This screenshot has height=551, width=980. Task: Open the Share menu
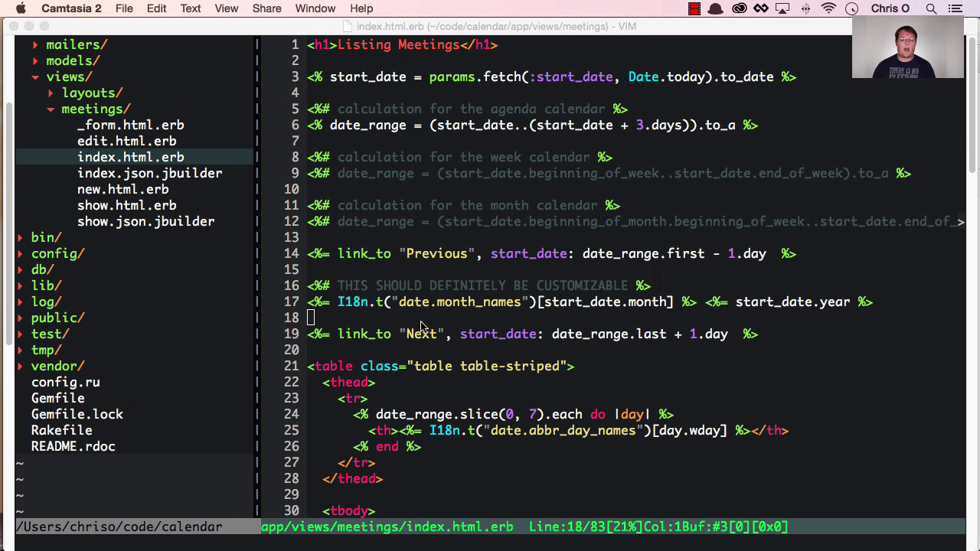266,8
